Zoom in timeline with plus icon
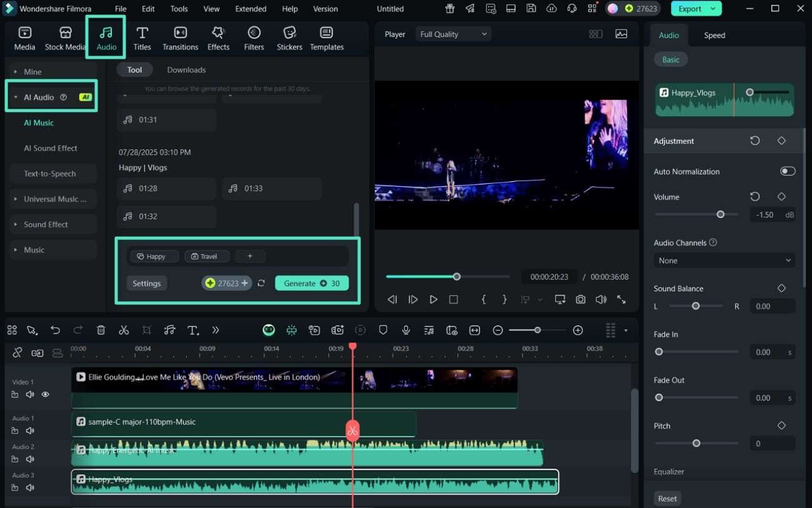812x508 pixels. (x=578, y=330)
